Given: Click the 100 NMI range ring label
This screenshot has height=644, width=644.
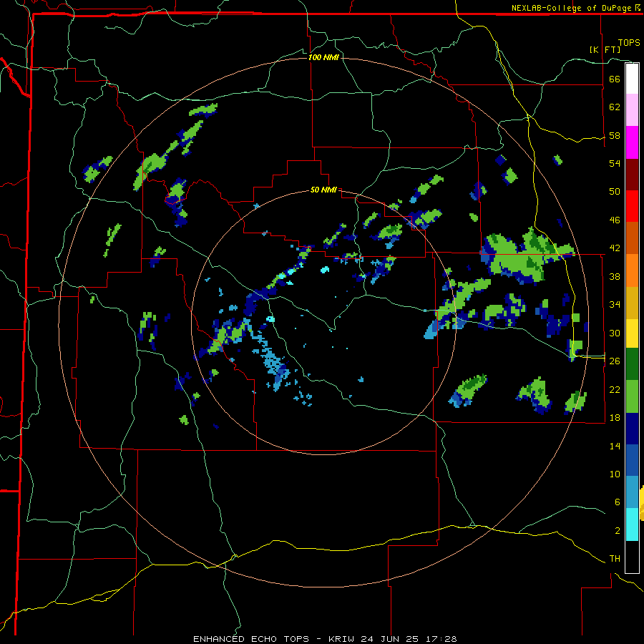Looking at the screenshot, I should (323, 57).
